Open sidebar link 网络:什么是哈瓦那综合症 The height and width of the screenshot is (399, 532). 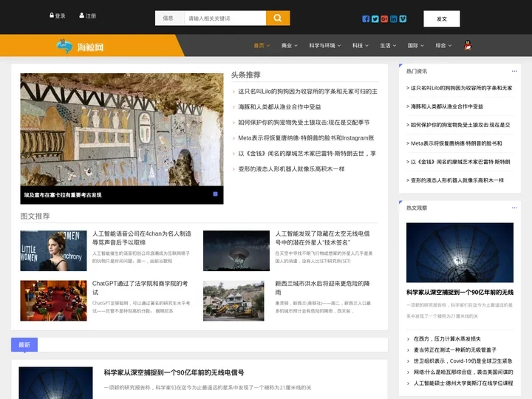click(x=463, y=372)
